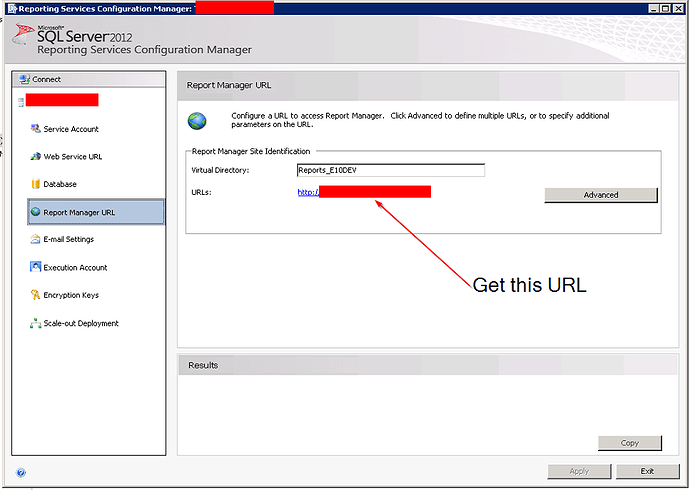Select Report Manager URL in navigation

click(96, 212)
